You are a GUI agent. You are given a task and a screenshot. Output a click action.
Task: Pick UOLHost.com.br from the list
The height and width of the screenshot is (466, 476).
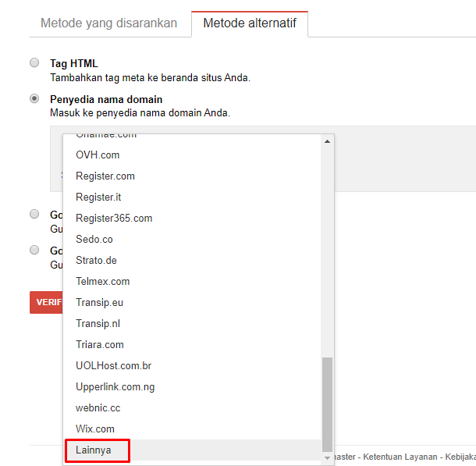click(x=113, y=365)
